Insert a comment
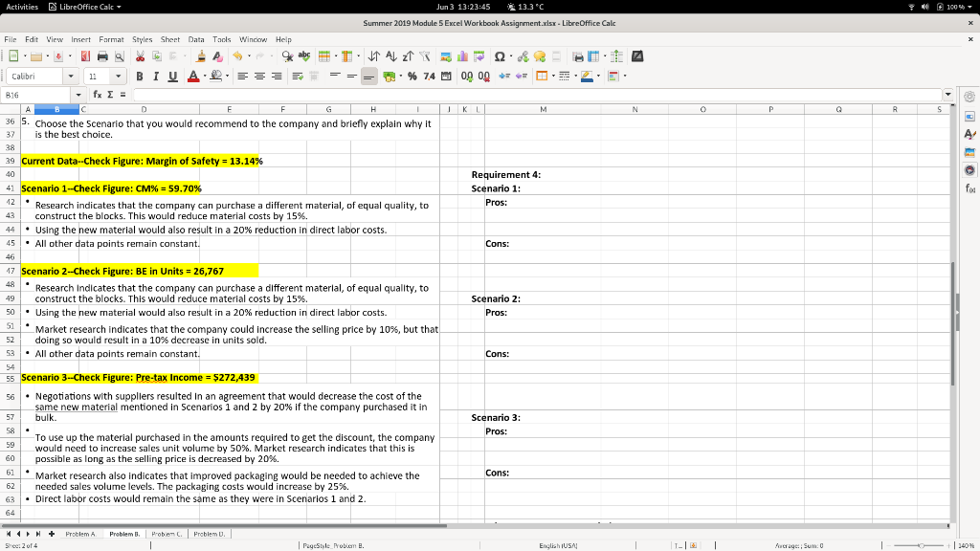 tap(540, 56)
